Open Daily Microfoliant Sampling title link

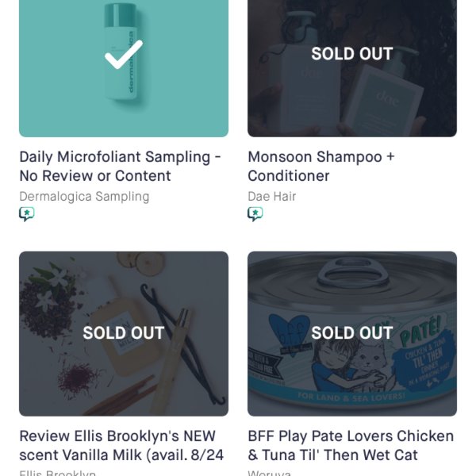click(120, 167)
